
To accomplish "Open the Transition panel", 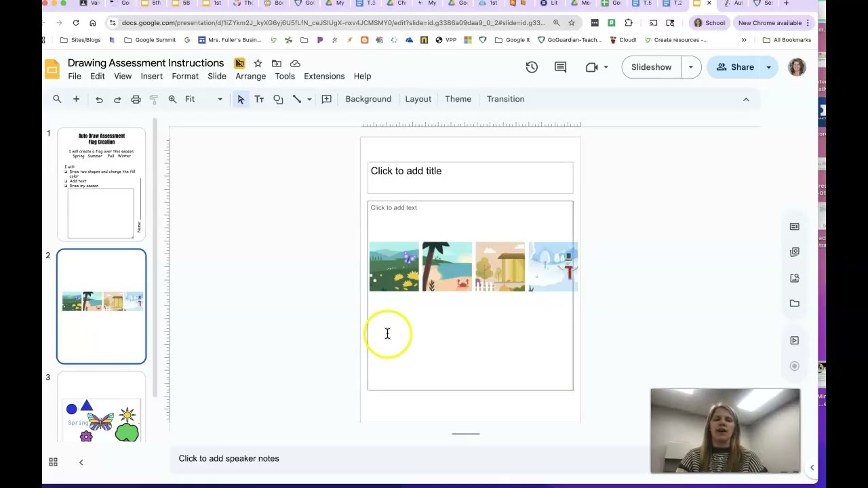I will tap(505, 99).
